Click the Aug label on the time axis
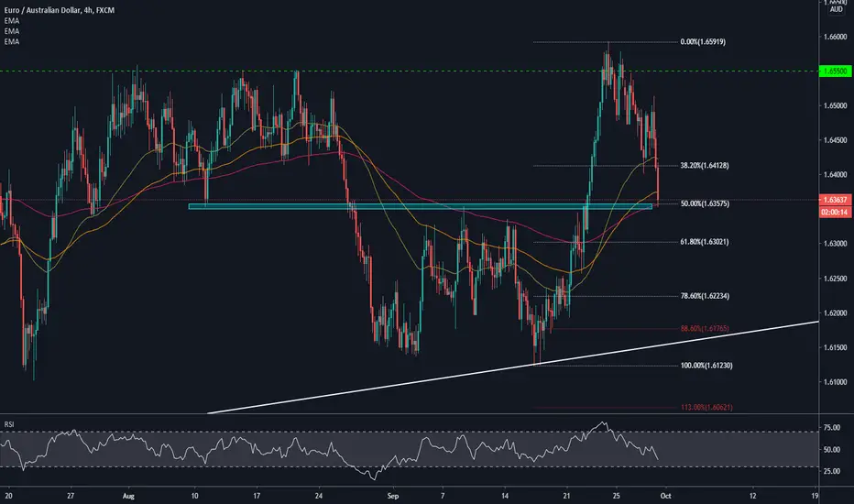Screen dimensions: 854x504 click(128, 496)
